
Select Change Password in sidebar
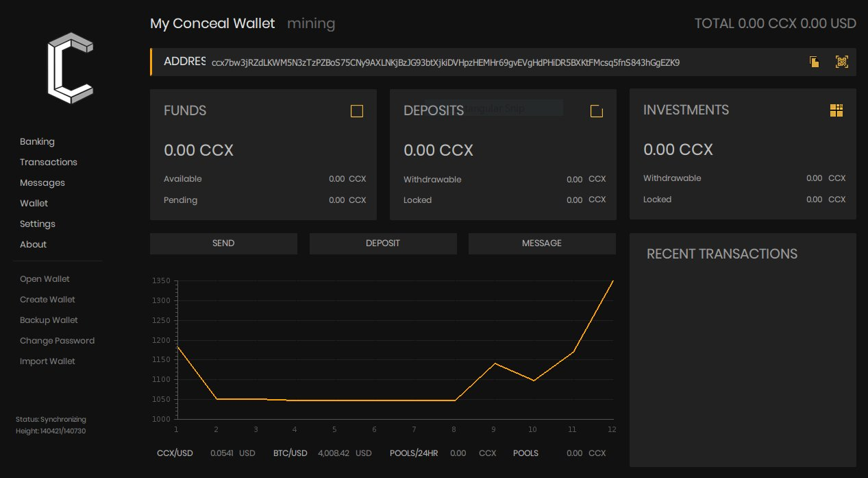57,341
